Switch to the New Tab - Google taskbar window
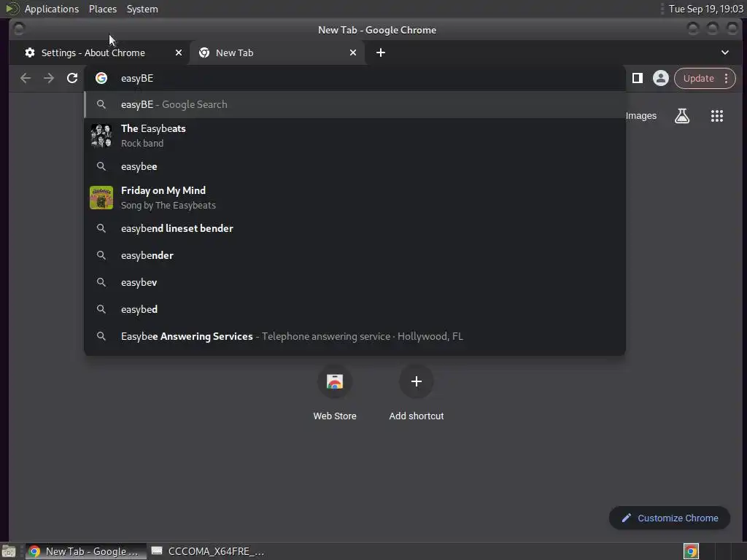This screenshot has width=747, height=560. tap(86, 551)
